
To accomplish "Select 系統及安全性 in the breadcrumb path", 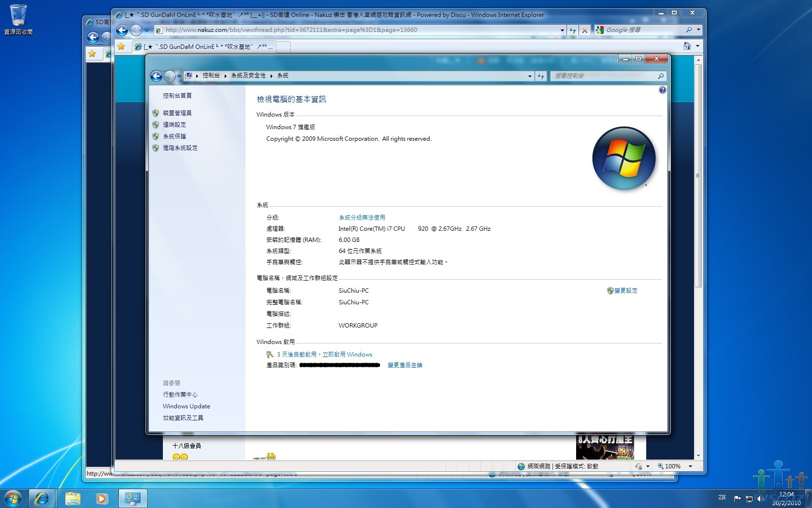I will (x=248, y=75).
